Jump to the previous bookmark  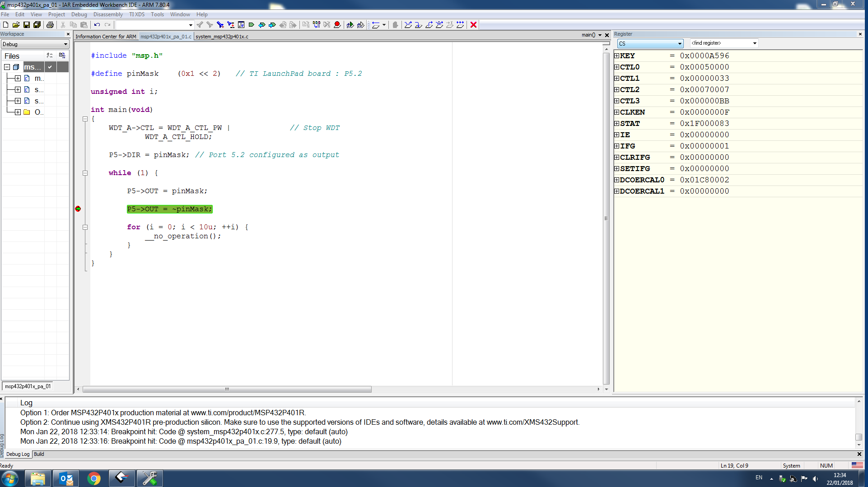[x=261, y=25]
